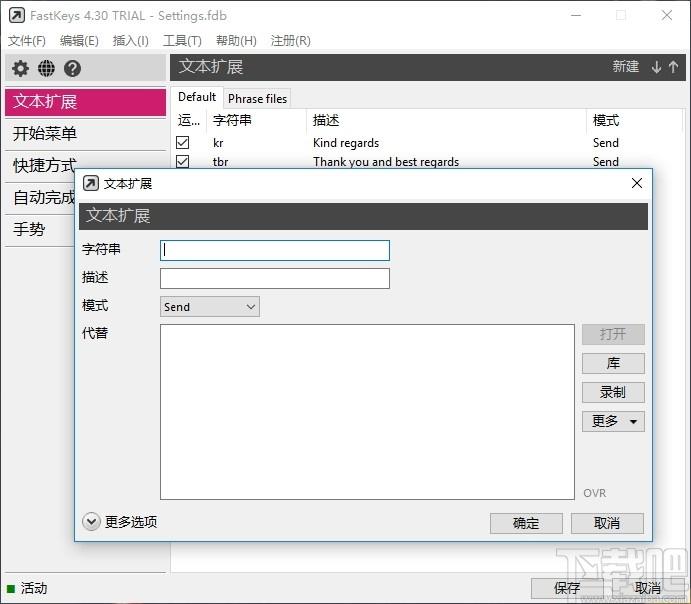Image resolution: width=691 pixels, height=604 pixels.
Task: Click inside the 代替 text area
Action: point(367,412)
